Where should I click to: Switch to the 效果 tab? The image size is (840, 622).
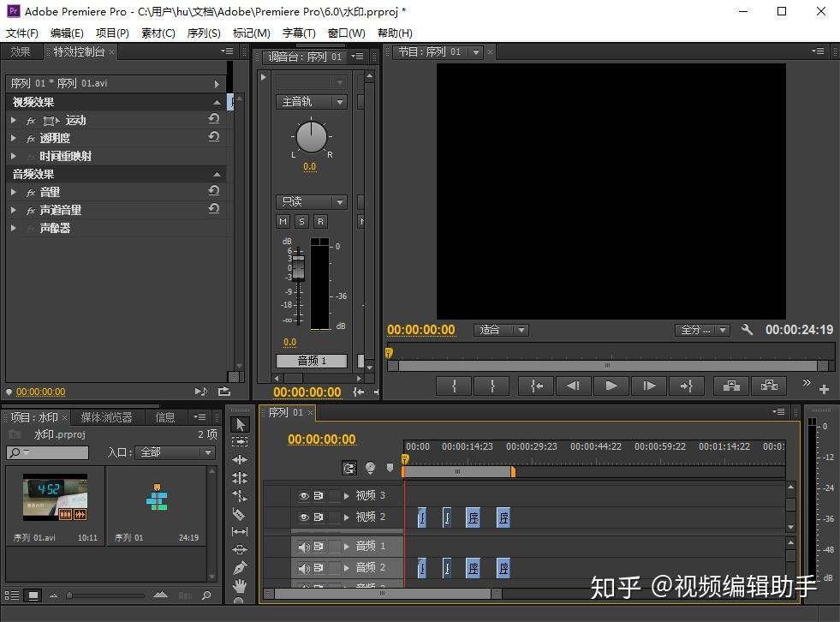point(21,51)
